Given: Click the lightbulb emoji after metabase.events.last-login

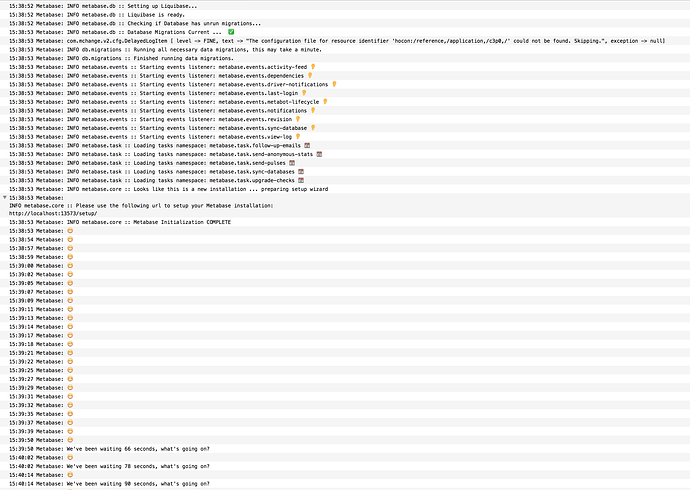Looking at the screenshot, I should 304,93.
